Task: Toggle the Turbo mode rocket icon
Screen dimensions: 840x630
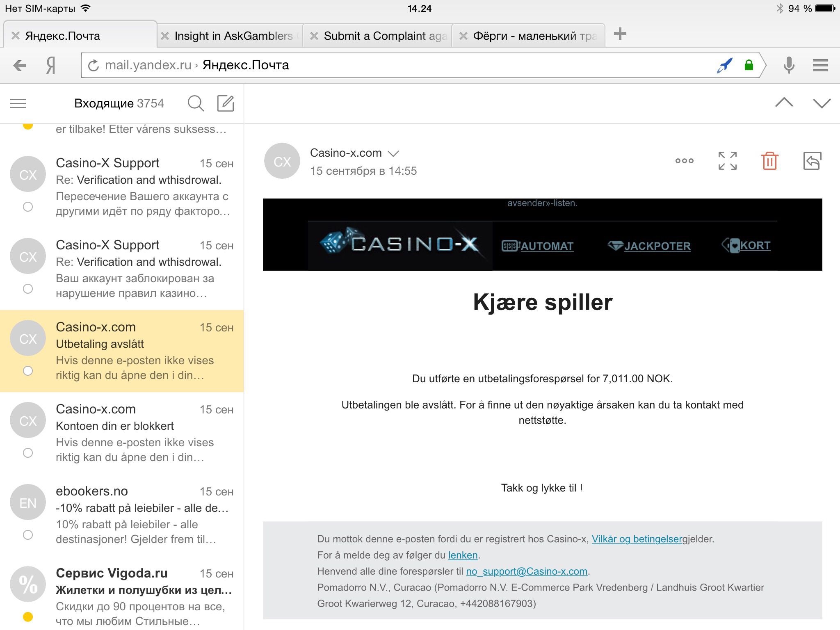Action: point(725,65)
